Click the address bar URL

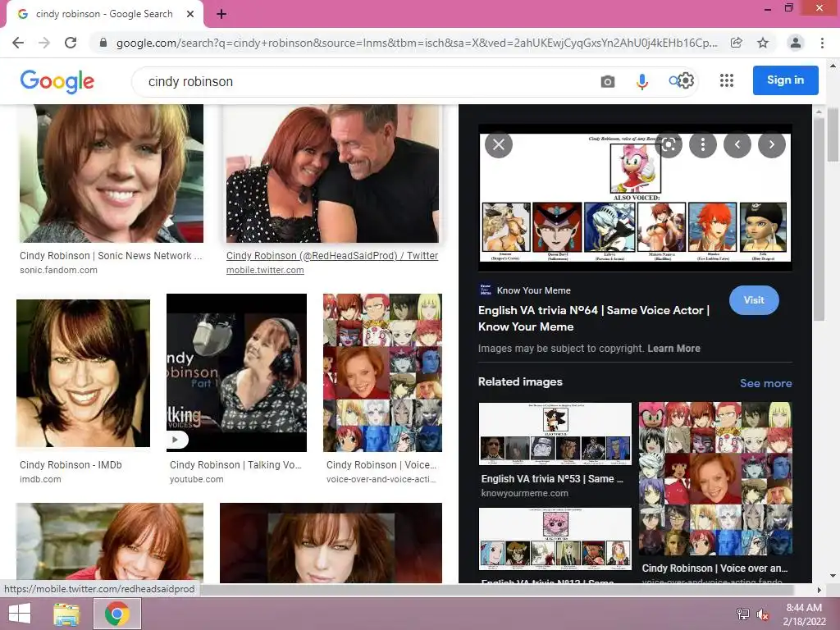click(416, 43)
